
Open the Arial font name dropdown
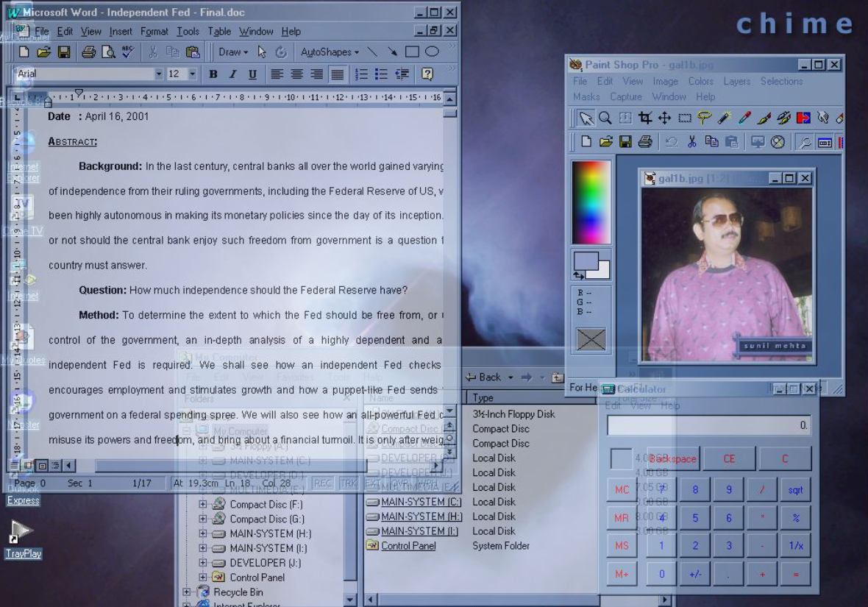158,74
